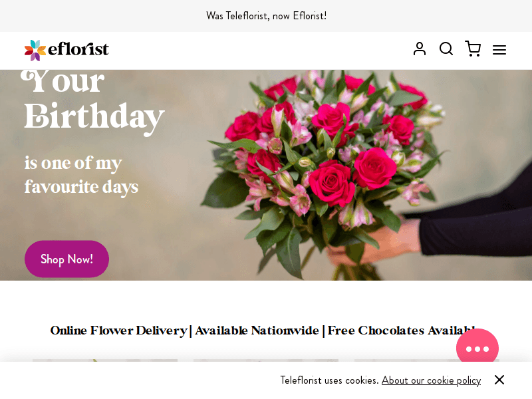Viewport: 532px width, 399px height.
Task: Open the magnifying glass search icon
Action: pyautogui.click(x=446, y=49)
